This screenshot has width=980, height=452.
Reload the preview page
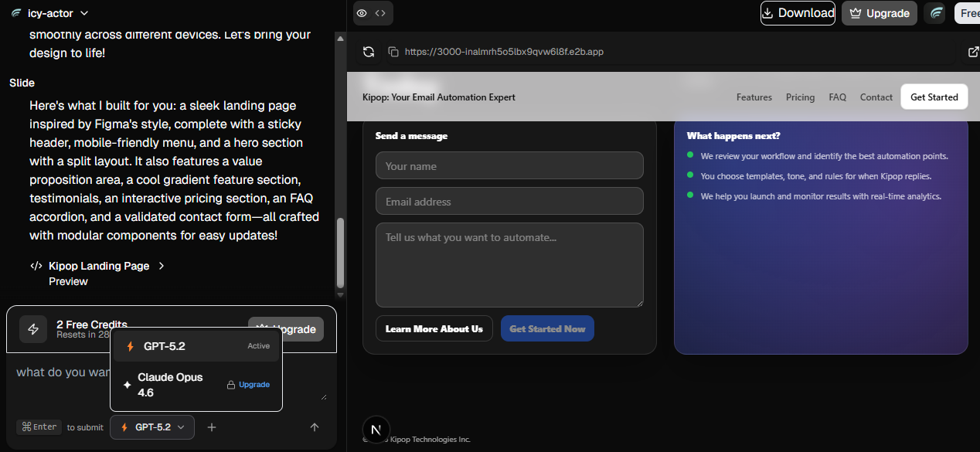pyautogui.click(x=369, y=52)
